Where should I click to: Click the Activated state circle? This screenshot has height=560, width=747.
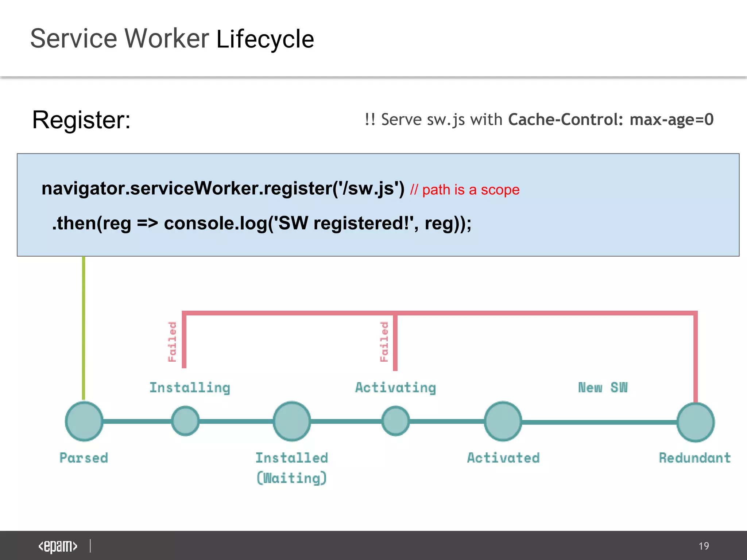click(x=503, y=421)
